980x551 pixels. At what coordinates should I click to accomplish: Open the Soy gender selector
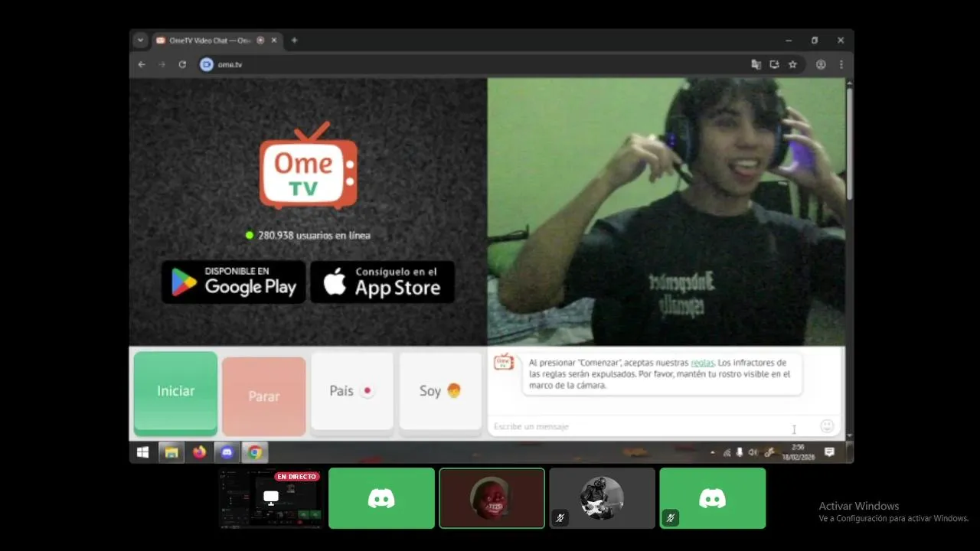pyautogui.click(x=440, y=391)
